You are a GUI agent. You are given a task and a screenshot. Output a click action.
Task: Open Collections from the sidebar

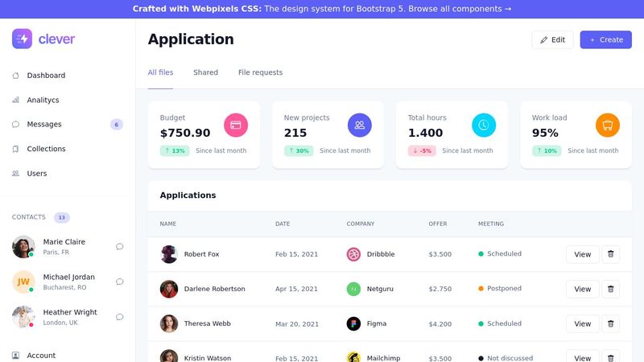tap(46, 149)
